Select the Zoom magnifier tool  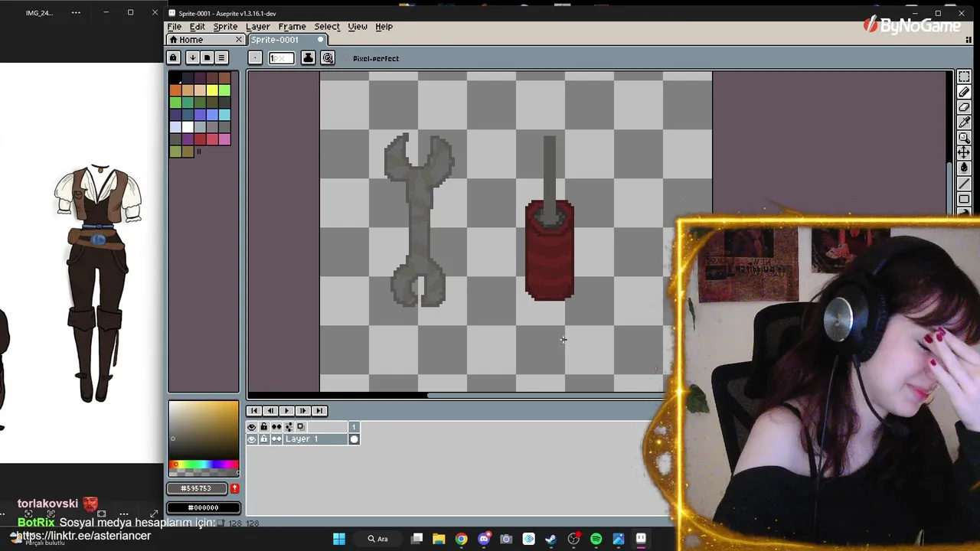tap(964, 138)
